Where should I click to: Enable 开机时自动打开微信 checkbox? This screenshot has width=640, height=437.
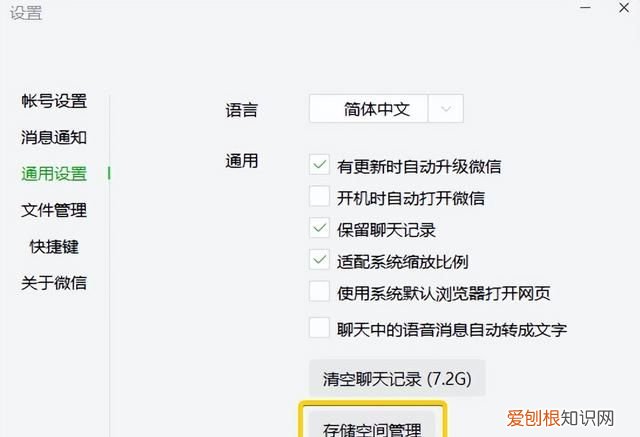319,197
